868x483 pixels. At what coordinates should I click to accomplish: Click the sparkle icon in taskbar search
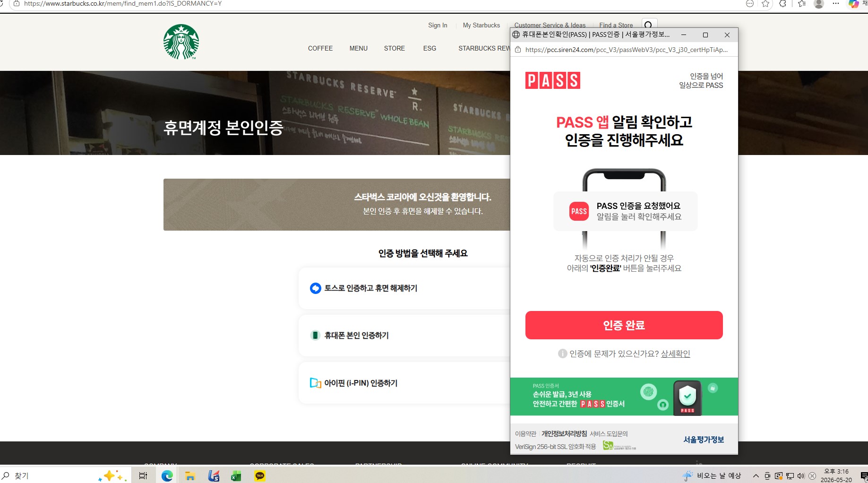pos(112,476)
